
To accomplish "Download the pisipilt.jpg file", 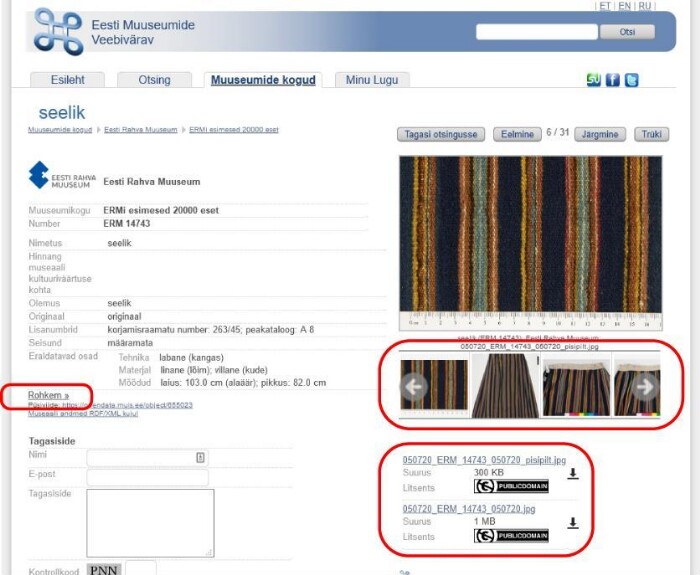I will [x=573, y=475].
